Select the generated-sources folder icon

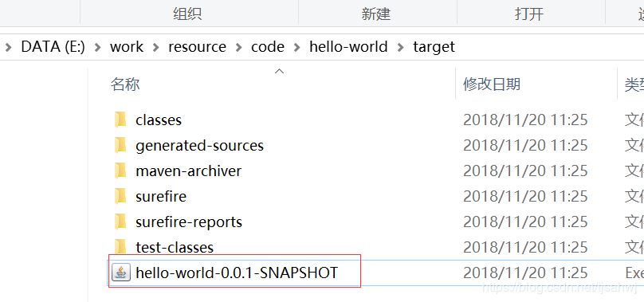[x=120, y=145]
